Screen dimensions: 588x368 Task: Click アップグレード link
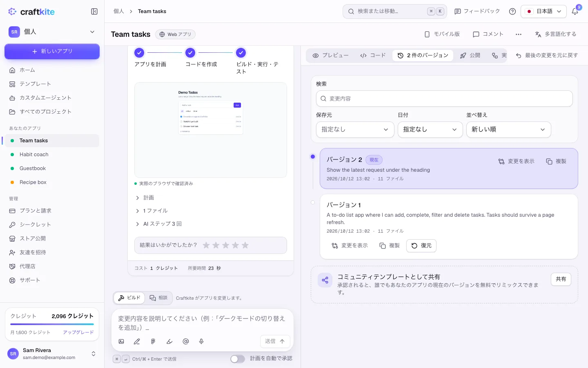[x=78, y=332]
